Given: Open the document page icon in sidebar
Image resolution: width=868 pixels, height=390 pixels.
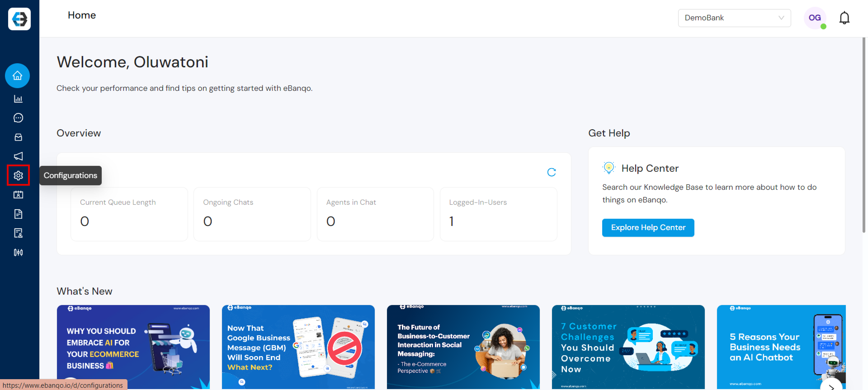Looking at the screenshot, I should (18, 214).
